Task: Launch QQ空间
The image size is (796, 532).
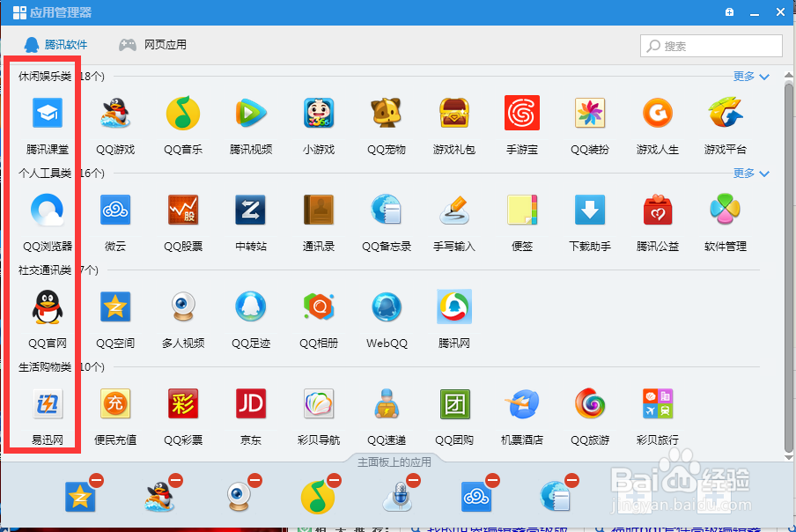Action: tap(115, 307)
